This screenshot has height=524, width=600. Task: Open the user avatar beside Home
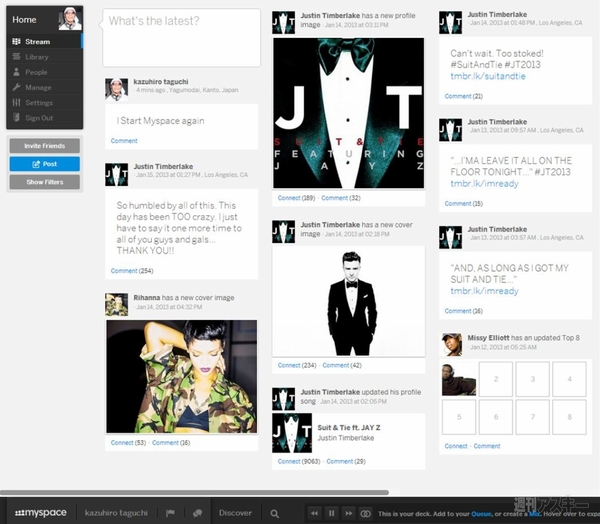pyautogui.click(x=70, y=19)
